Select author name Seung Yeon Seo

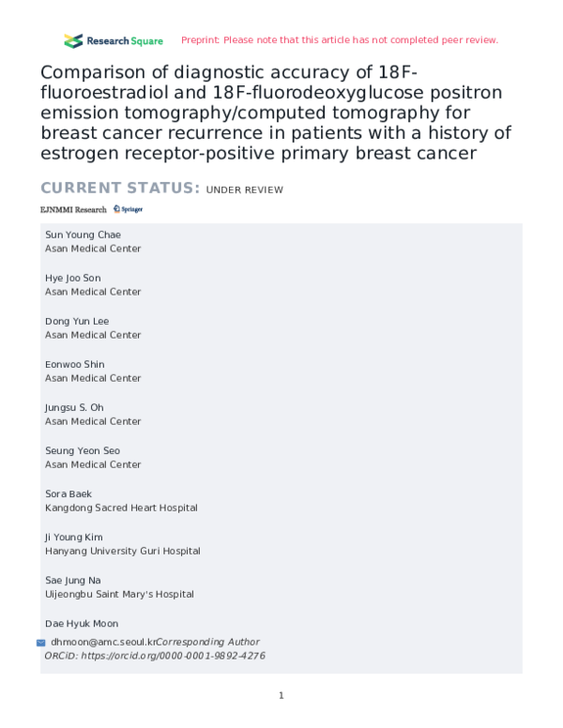(83, 450)
